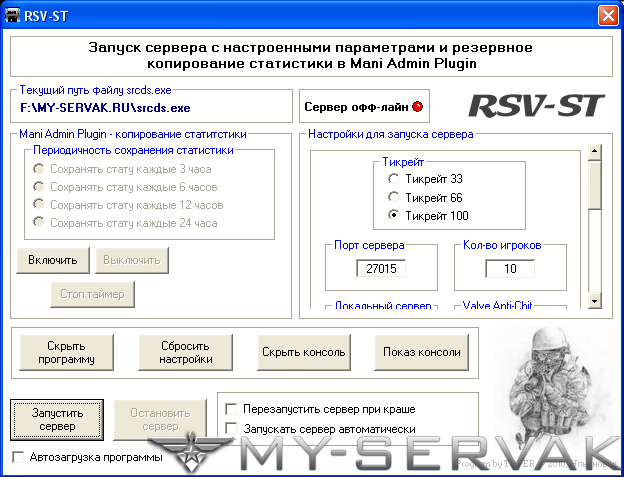624x477 pixels.
Task: Click Сбросить настройки button
Action: 185,352
